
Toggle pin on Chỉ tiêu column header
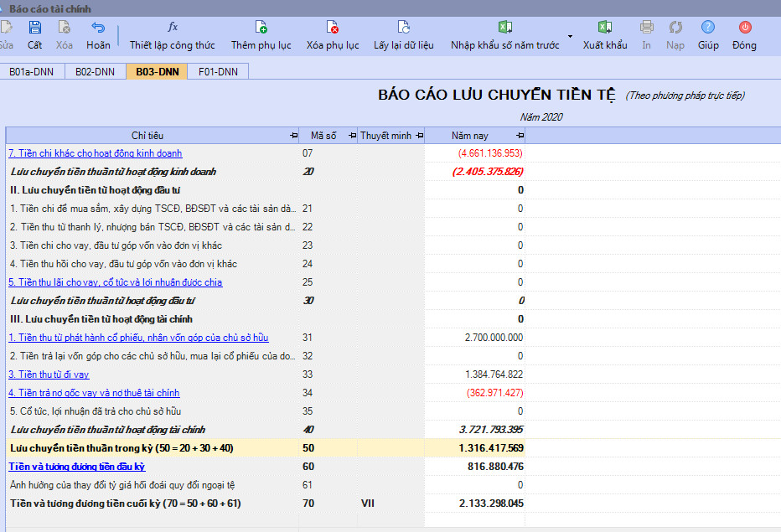294,136
